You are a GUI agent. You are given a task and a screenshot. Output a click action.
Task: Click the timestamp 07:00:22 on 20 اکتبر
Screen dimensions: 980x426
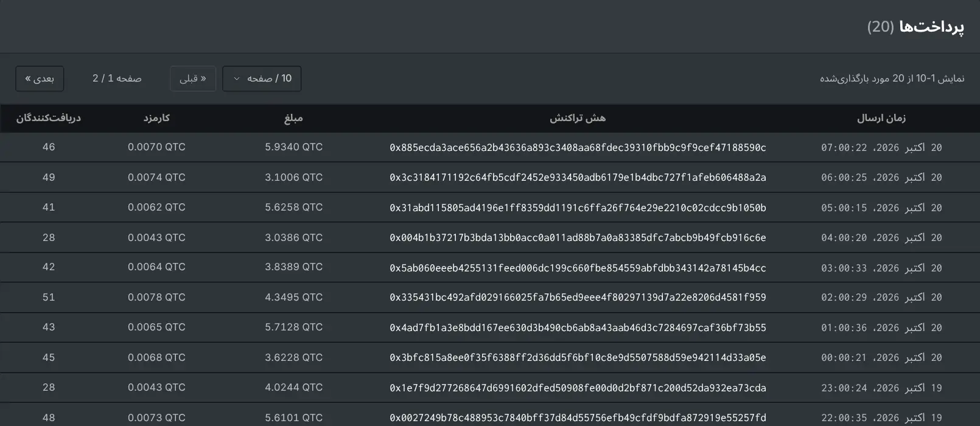881,147
